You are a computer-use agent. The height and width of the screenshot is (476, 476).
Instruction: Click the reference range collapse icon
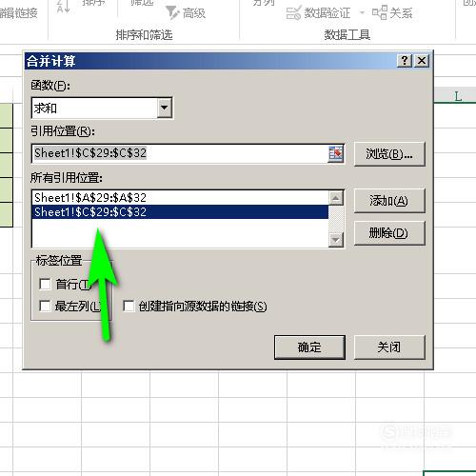tap(336, 154)
